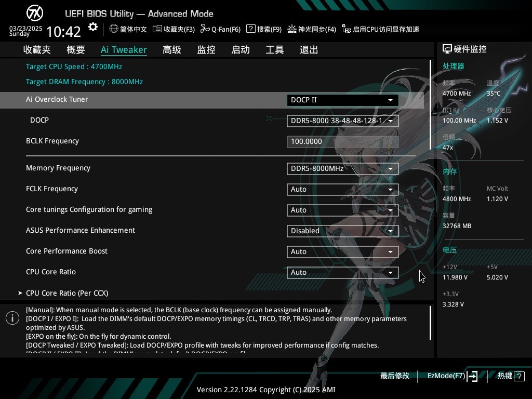
Task: Open the Core Performance Boost dropdown
Action: (343, 252)
